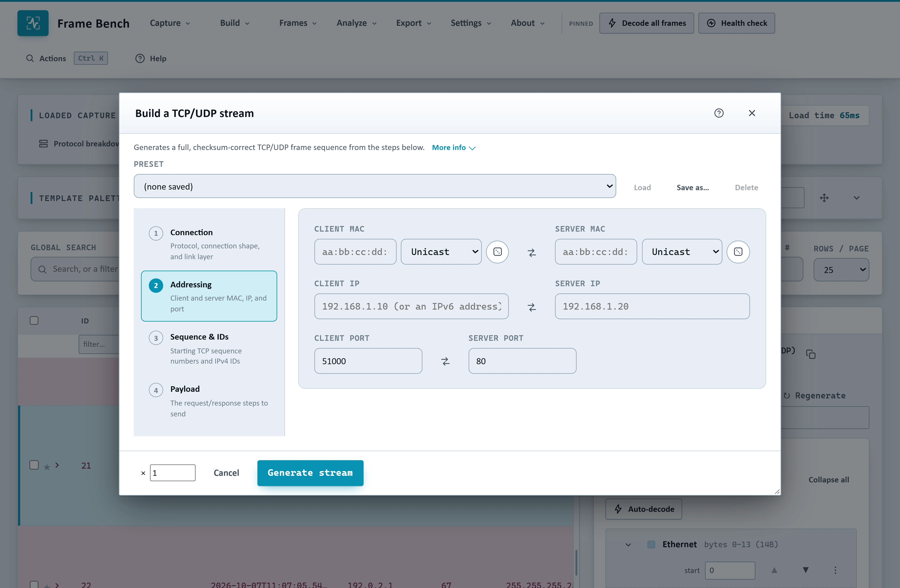Go to step 3 Sequence & IDs
The image size is (900, 588).
click(x=209, y=349)
